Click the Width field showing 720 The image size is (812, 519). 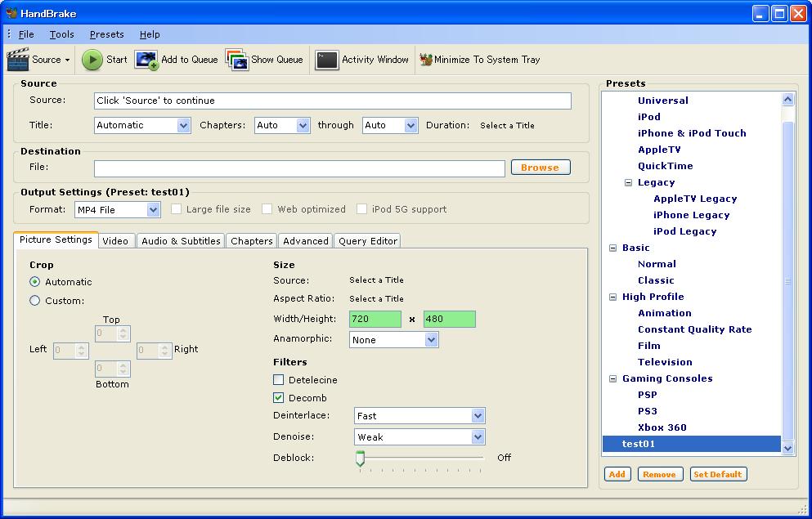click(x=375, y=320)
